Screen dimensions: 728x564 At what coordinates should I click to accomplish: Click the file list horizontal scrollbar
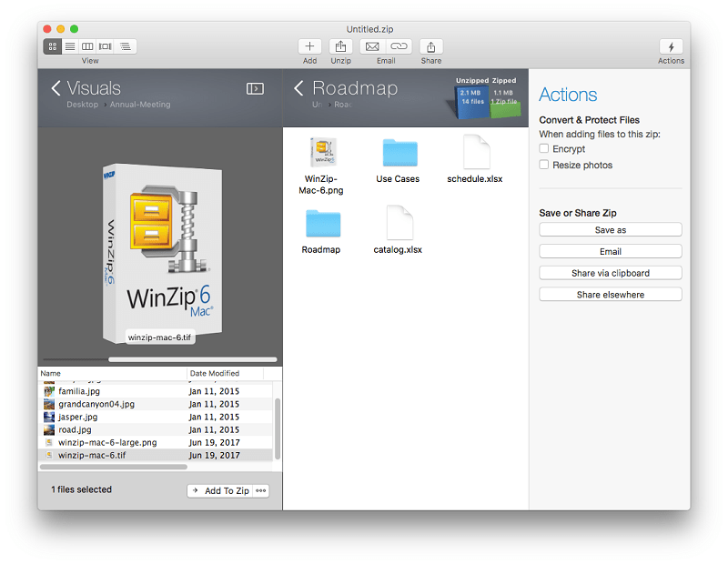click(114, 467)
